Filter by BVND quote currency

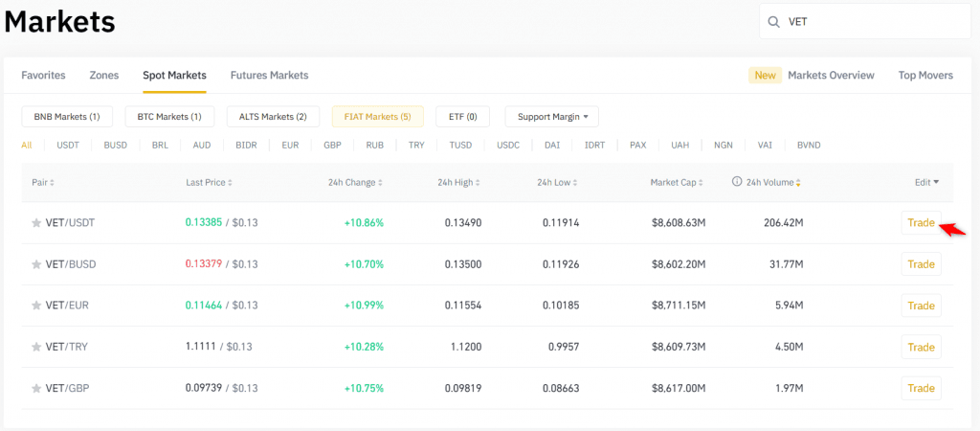pyautogui.click(x=809, y=146)
